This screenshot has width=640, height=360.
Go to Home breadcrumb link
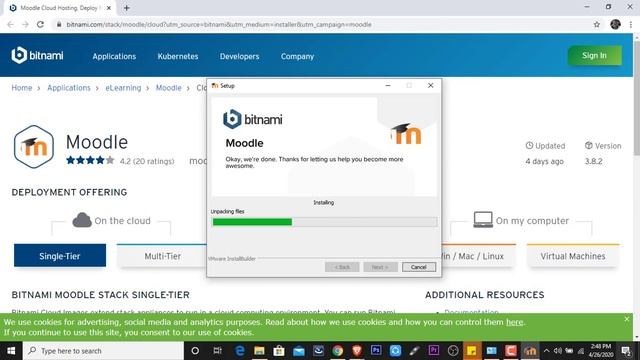[22, 88]
